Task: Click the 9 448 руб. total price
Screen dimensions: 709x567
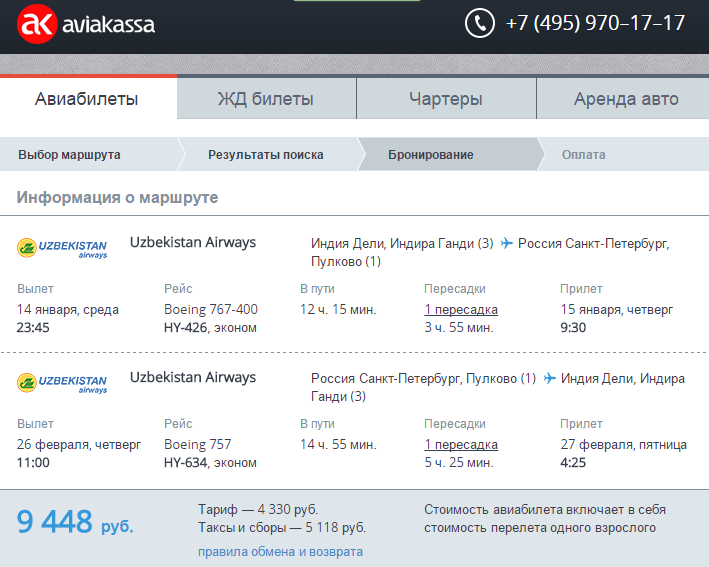Action: [x=75, y=522]
